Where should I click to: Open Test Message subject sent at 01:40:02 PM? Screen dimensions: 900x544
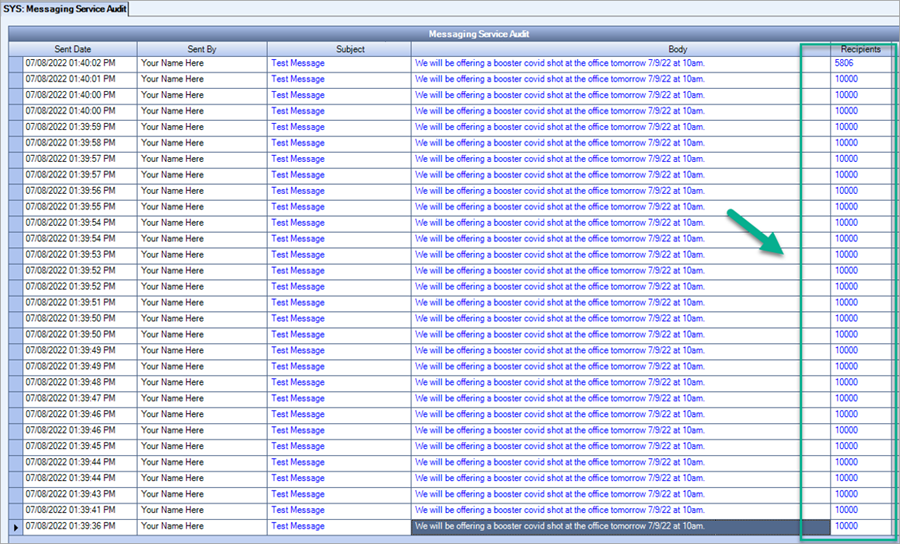(298, 63)
